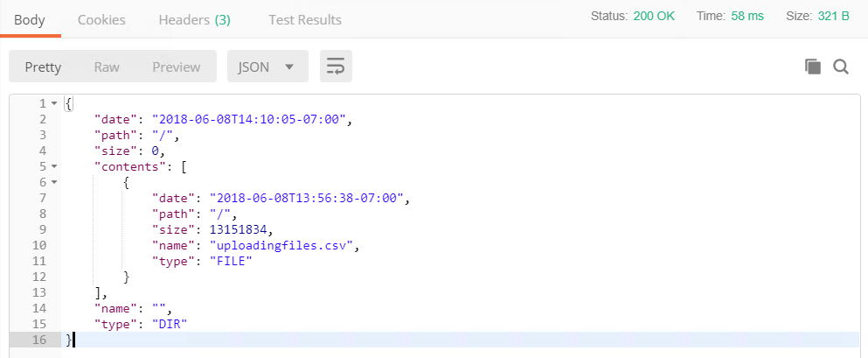868x358 pixels.
Task: Click the closing bracket on line 13
Action: [98, 292]
